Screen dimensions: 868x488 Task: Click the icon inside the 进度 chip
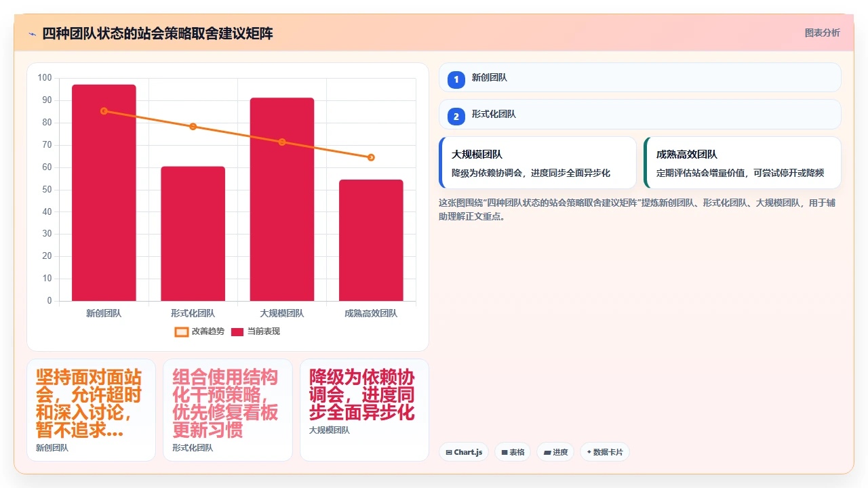click(547, 452)
